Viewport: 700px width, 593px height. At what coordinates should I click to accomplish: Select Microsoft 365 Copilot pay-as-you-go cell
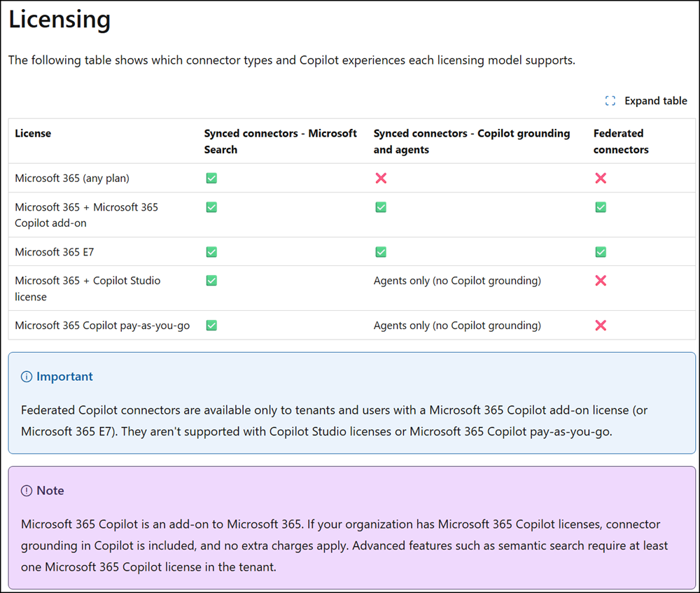102,326
